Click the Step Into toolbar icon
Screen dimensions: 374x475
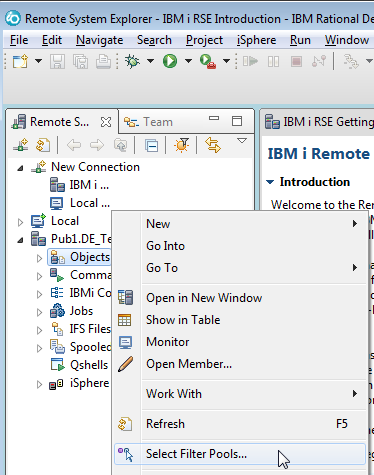(351, 62)
